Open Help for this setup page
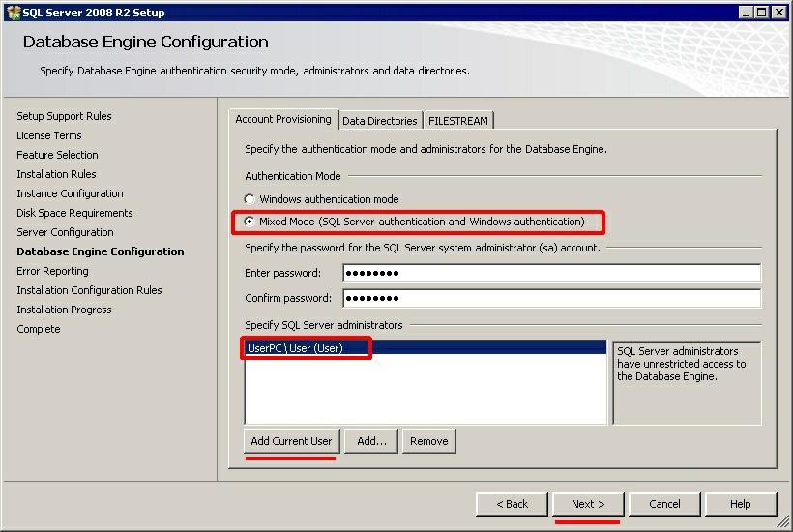The width and height of the screenshot is (793, 532). coord(741,504)
